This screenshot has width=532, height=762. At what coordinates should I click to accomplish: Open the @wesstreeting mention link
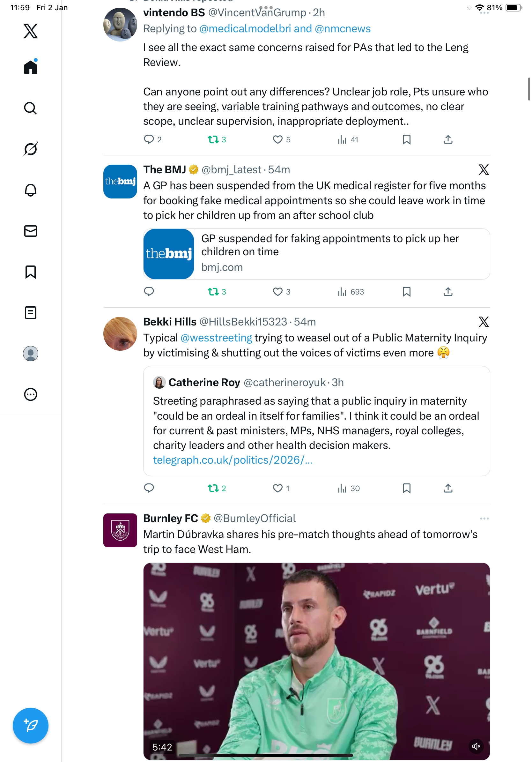click(x=216, y=338)
